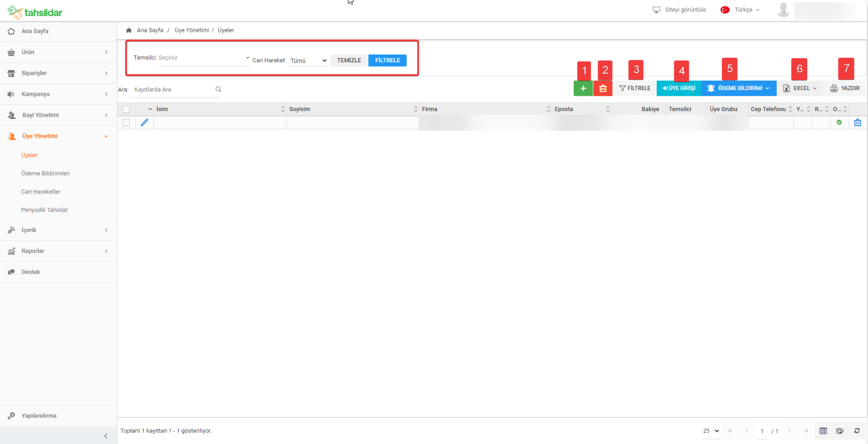
Task: Click the blue pencil edit icon in row
Action: point(145,123)
